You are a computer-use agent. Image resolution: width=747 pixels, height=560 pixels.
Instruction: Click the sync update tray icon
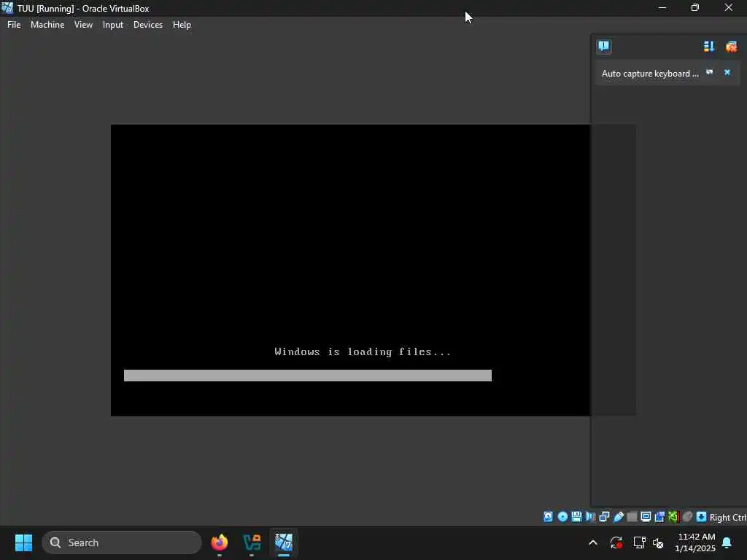[616, 542]
